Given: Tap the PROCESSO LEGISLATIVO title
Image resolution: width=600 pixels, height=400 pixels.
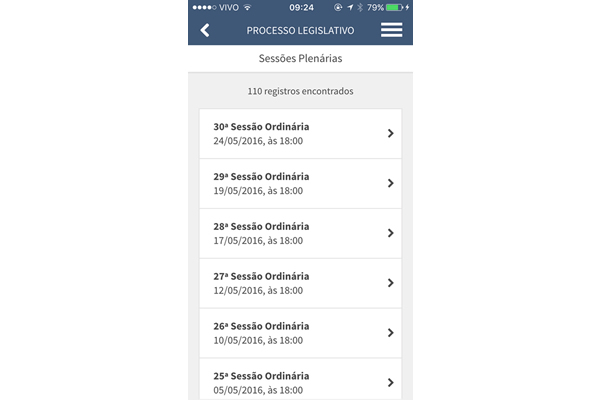Looking at the screenshot, I should 300,30.
